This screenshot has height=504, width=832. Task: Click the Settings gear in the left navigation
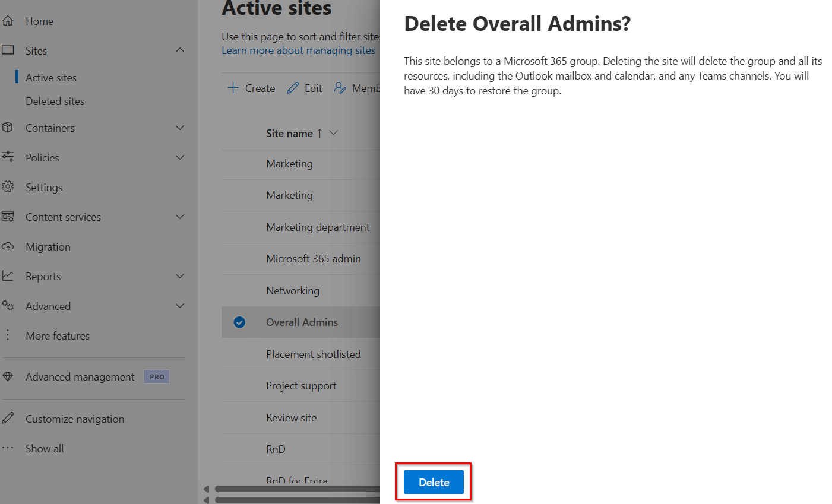point(8,187)
